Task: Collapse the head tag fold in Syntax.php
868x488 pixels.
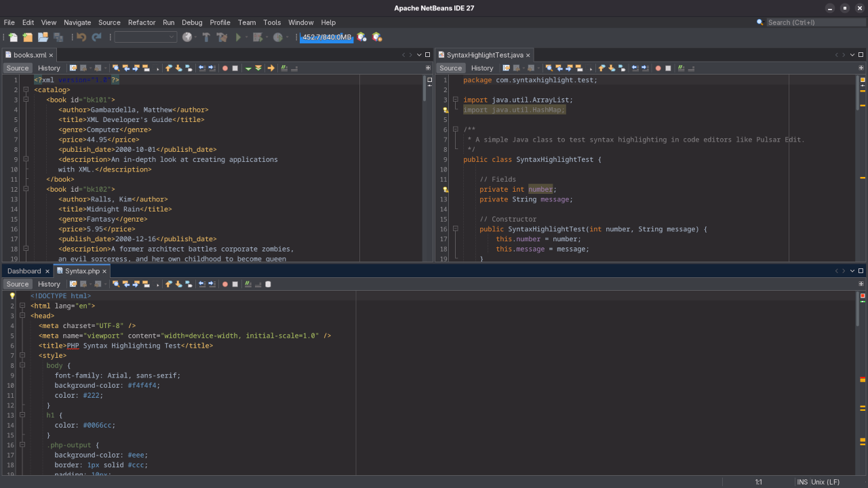Action: pyautogui.click(x=22, y=316)
